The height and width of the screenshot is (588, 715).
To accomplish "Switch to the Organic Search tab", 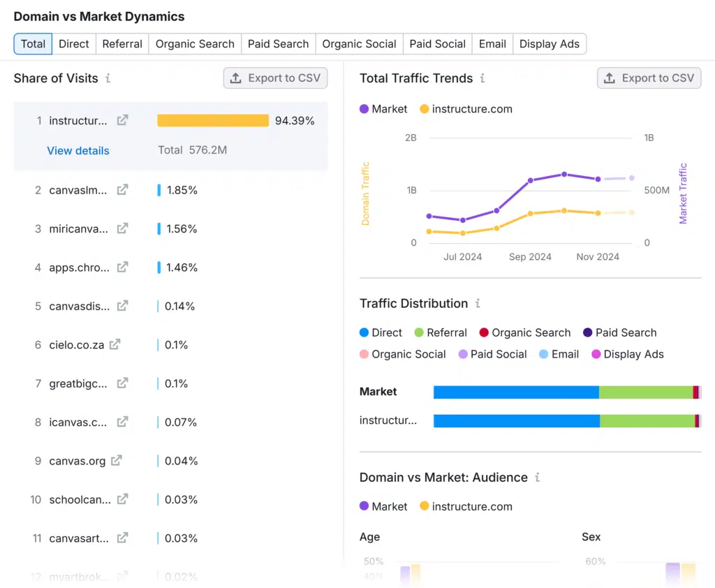I will tap(195, 44).
